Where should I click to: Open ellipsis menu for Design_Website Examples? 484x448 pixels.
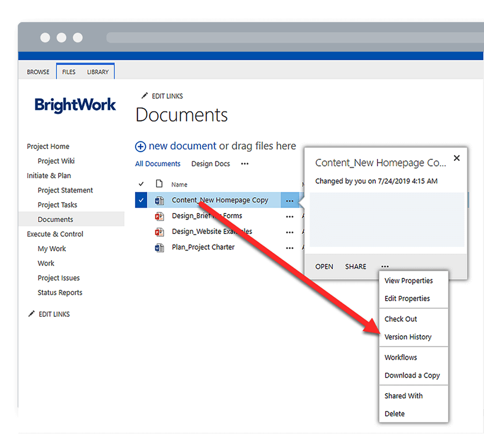click(290, 232)
